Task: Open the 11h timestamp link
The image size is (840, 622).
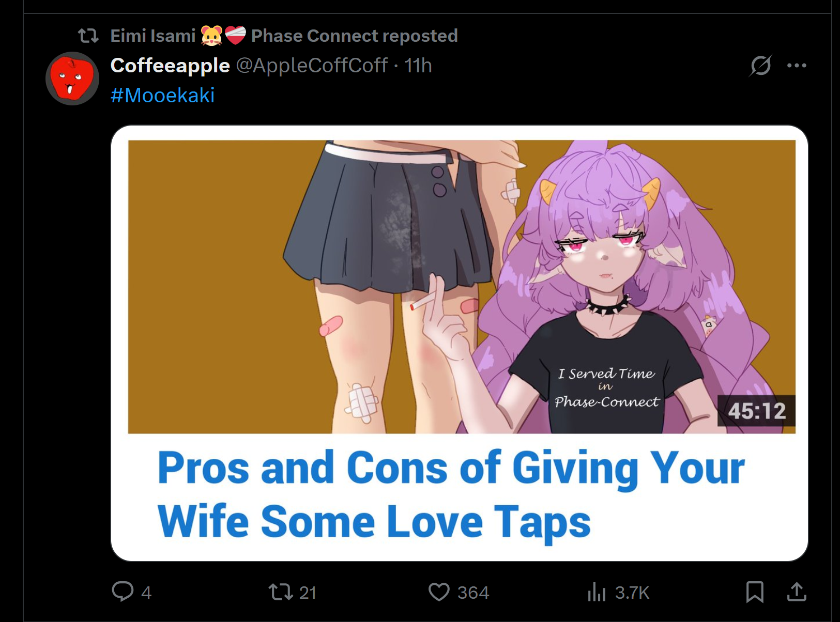Action: click(418, 66)
